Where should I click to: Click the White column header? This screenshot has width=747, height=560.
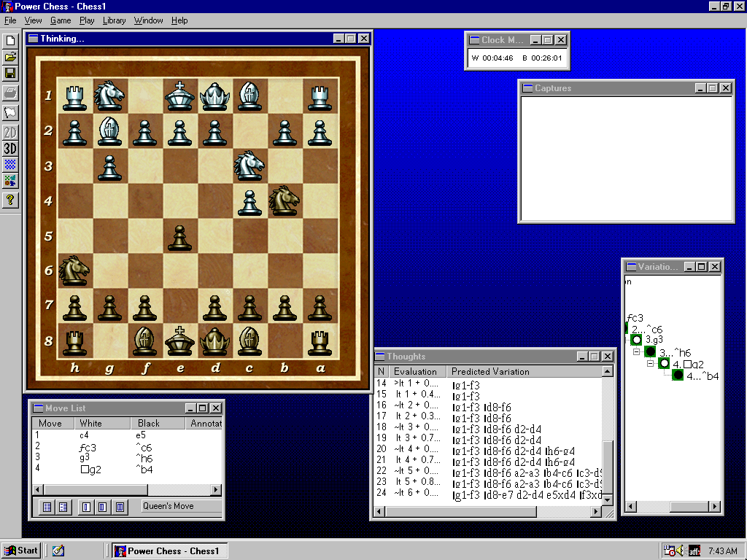coord(102,423)
